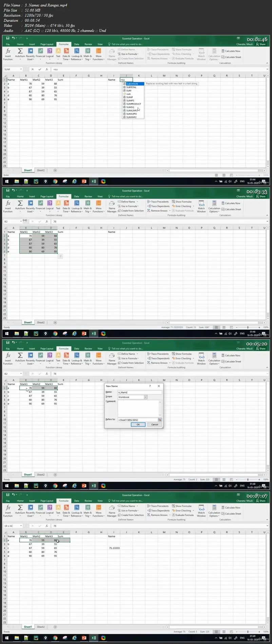Select cell showing 71.13333 in the 00:07:07 frame
This screenshot has height=644, width=272.
tap(114, 548)
